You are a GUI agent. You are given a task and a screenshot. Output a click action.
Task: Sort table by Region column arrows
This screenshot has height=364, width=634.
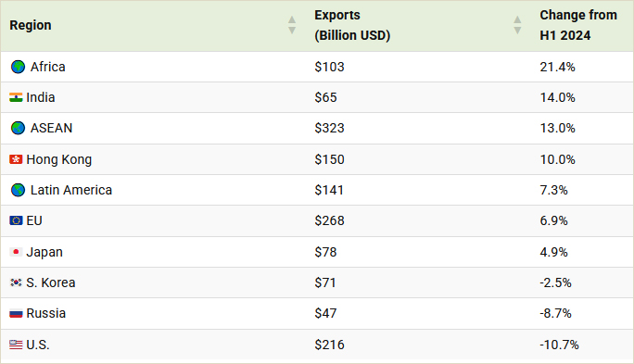tap(292, 25)
